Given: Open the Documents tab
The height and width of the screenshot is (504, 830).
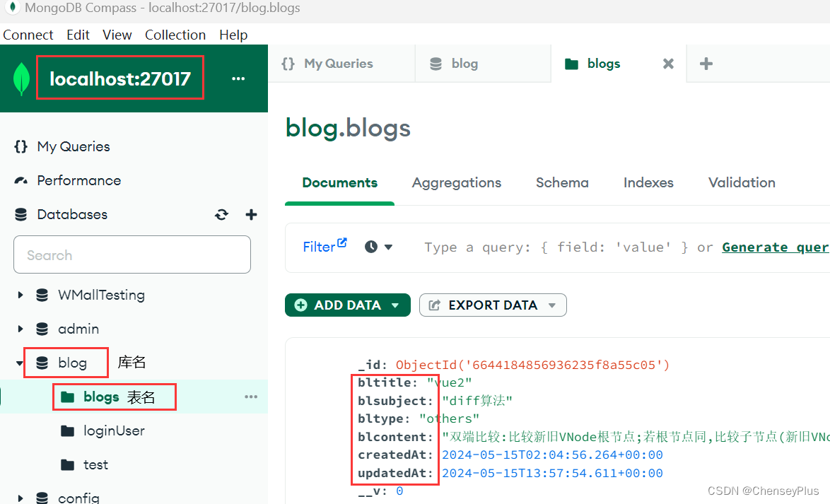Looking at the screenshot, I should pyautogui.click(x=340, y=182).
